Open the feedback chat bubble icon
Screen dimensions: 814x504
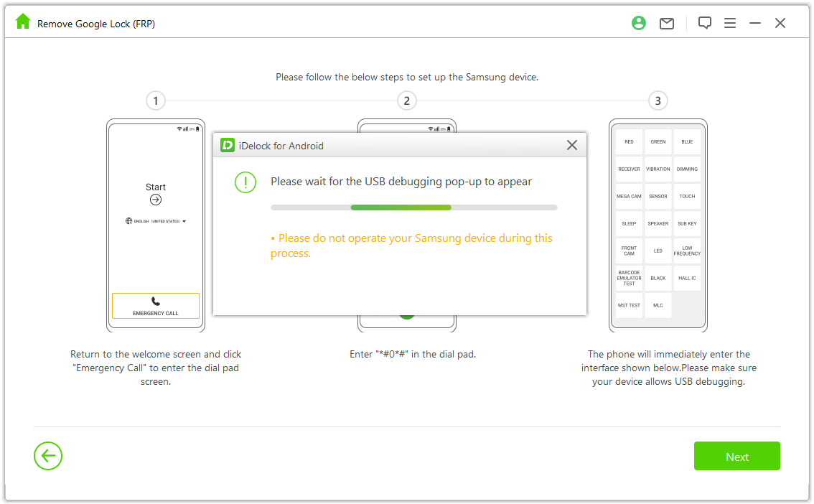click(x=705, y=23)
